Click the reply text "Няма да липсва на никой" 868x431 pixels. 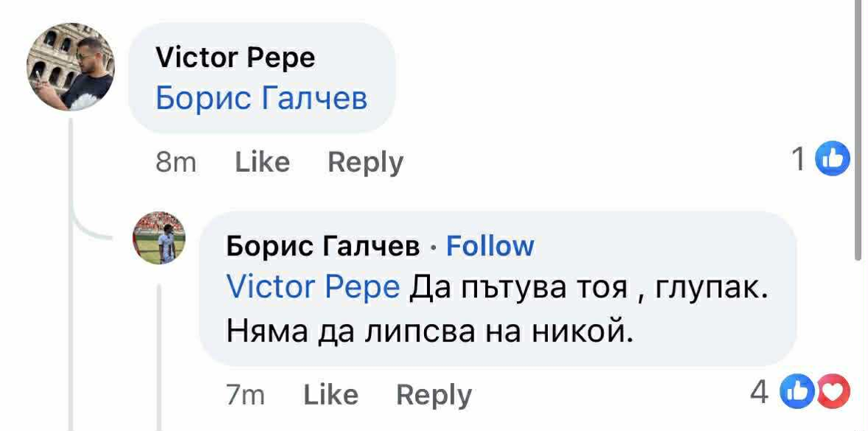429,334
